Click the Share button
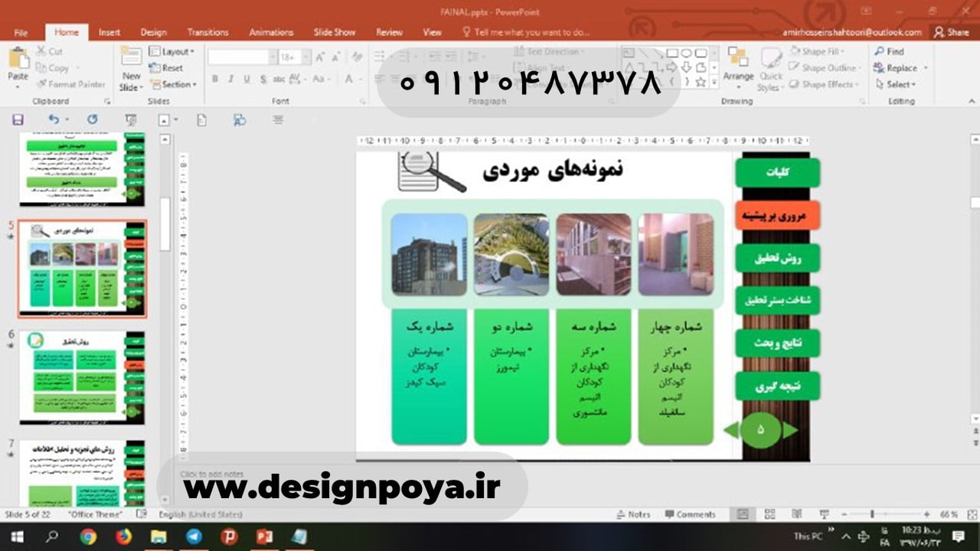The height and width of the screenshot is (551, 980). (x=951, y=32)
